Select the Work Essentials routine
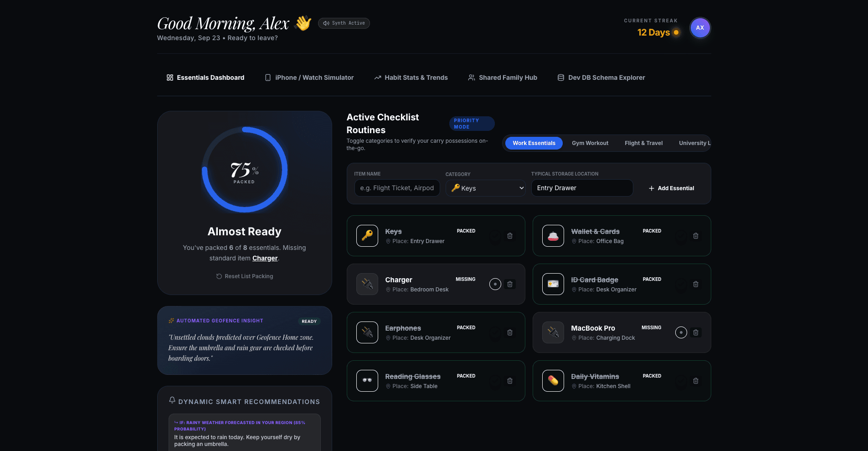 pyautogui.click(x=534, y=143)
